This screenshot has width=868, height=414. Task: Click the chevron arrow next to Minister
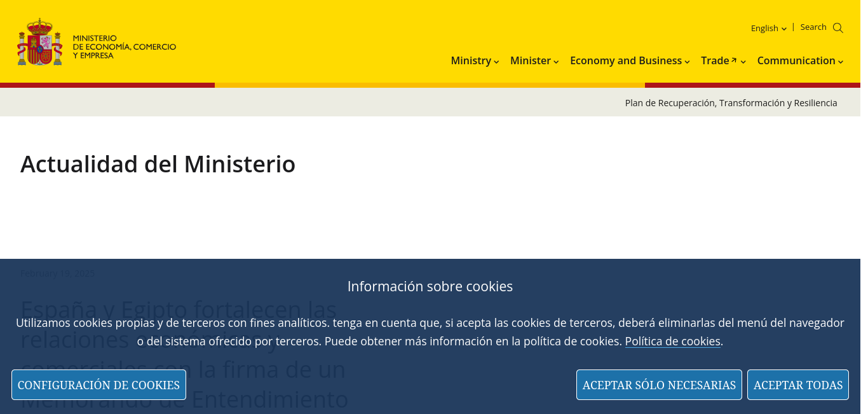click(x=556, y=62)
